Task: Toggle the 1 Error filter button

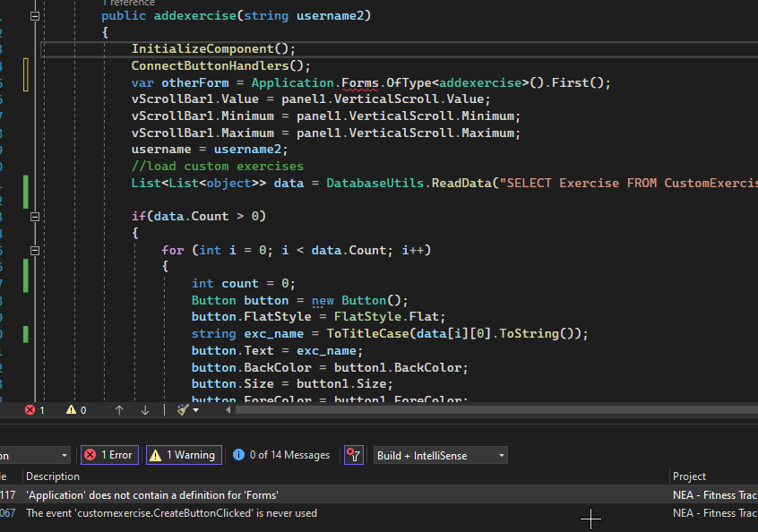Action: (x=108, y=455)
